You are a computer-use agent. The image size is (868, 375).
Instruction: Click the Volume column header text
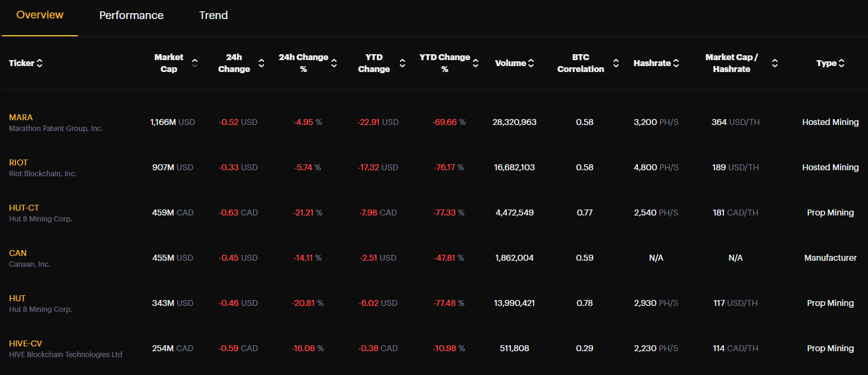tap(510, 63)
